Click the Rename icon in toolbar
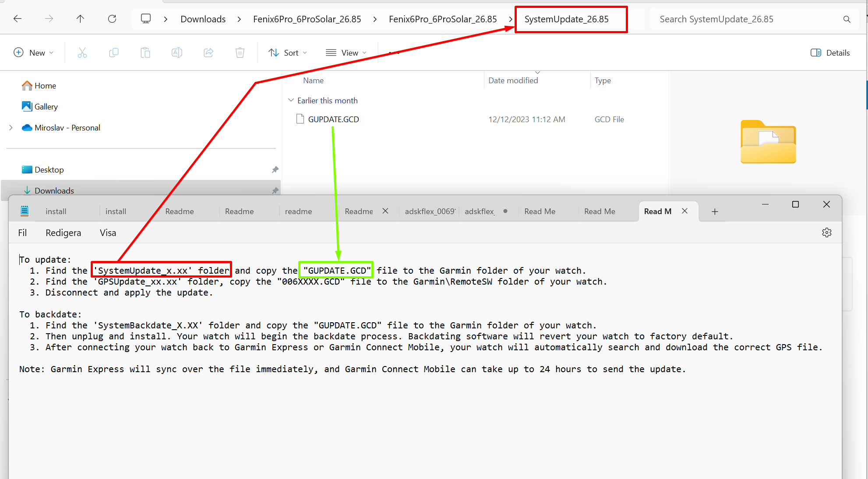The image size is (868, 479). [x=177, y=53]
